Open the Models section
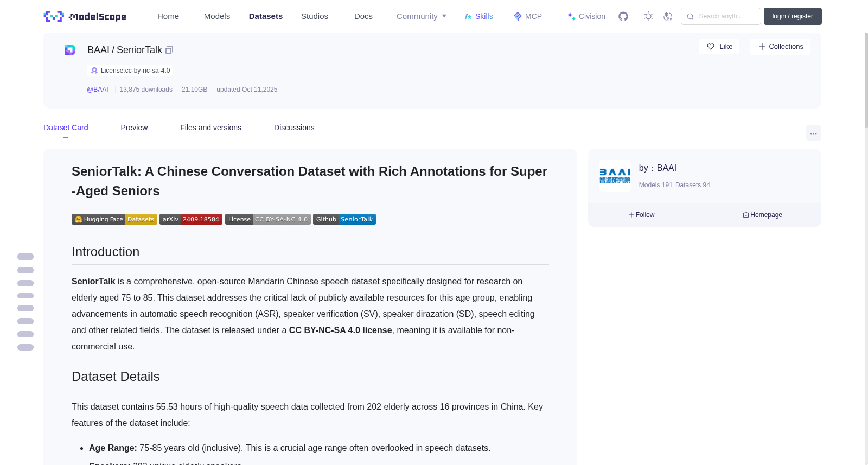Screen dimensions: 868x465 [x=217, y=16]
